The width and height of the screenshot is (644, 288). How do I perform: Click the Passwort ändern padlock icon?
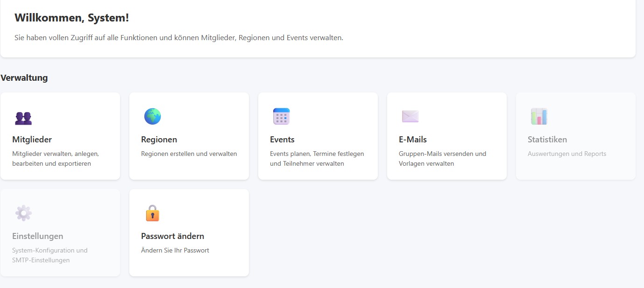pyautogui.click(x=152, y=213)
